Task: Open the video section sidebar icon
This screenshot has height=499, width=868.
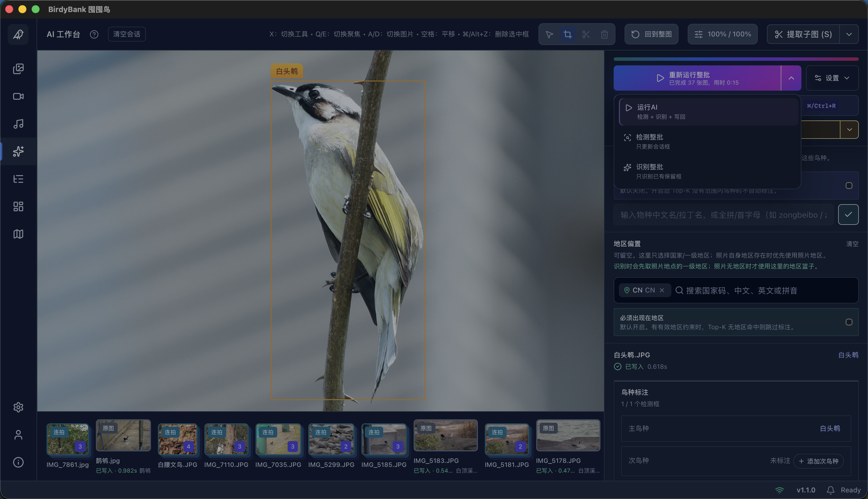Action: pyautogui.click(x=18, y=96)
